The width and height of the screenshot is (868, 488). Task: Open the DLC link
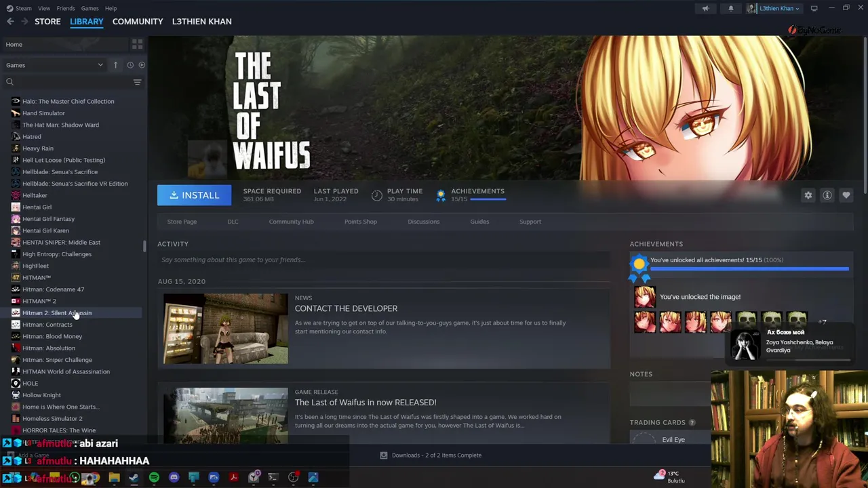click(233, 222)
